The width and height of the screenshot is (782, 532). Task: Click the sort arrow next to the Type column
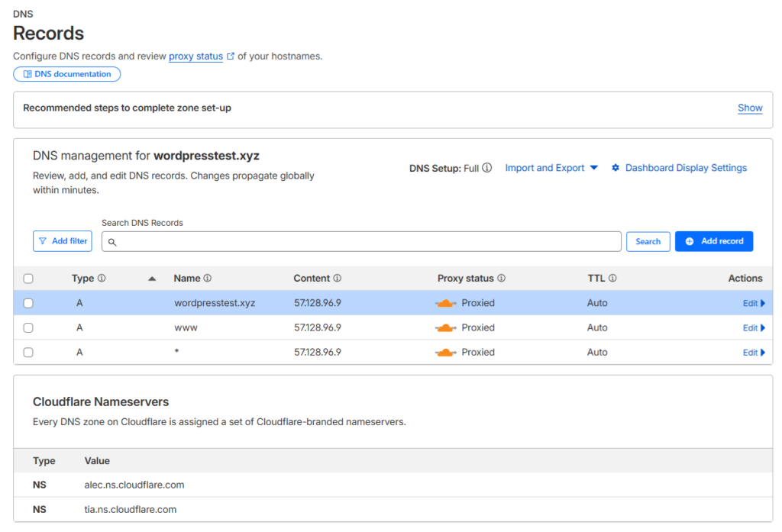coord(152,279)
